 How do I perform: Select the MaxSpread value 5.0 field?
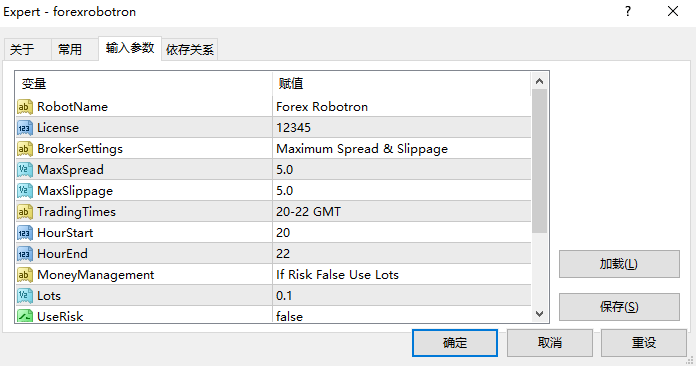click(x=402, y=169)
